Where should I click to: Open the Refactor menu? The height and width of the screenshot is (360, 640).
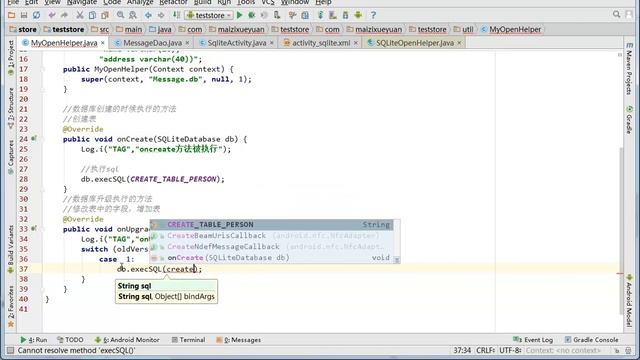point(173,2)
